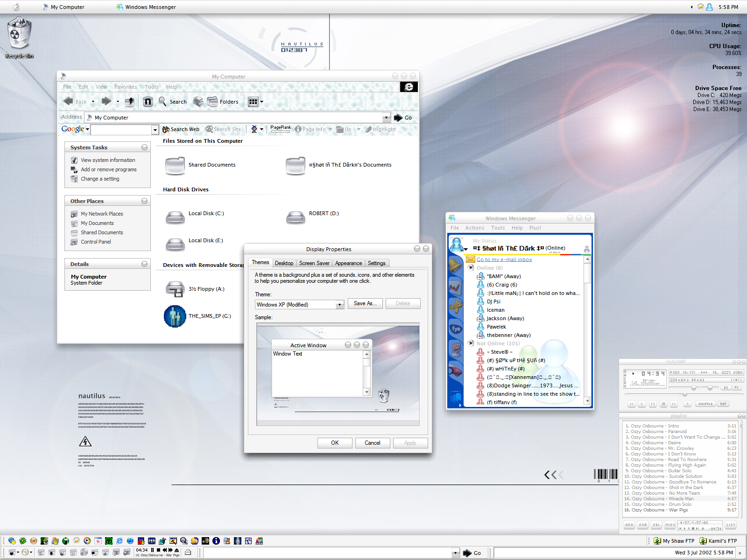Click the Save As... theme button

365,303
